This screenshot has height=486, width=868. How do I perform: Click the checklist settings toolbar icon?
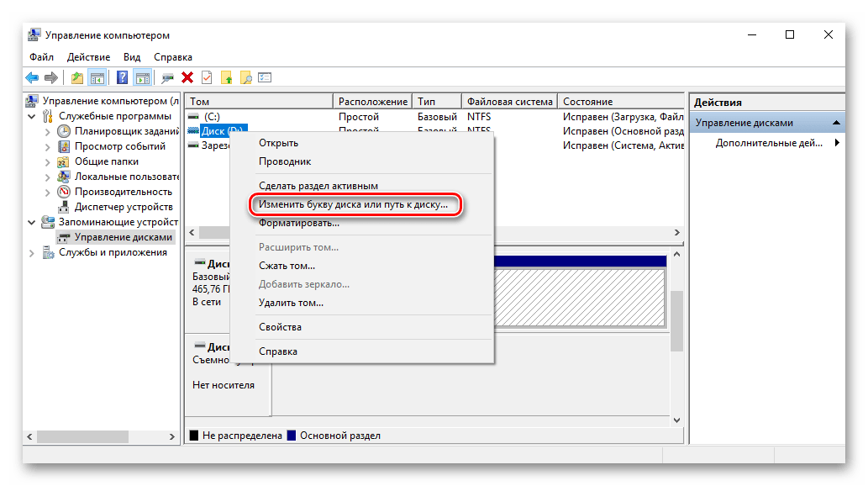point(266,77)
